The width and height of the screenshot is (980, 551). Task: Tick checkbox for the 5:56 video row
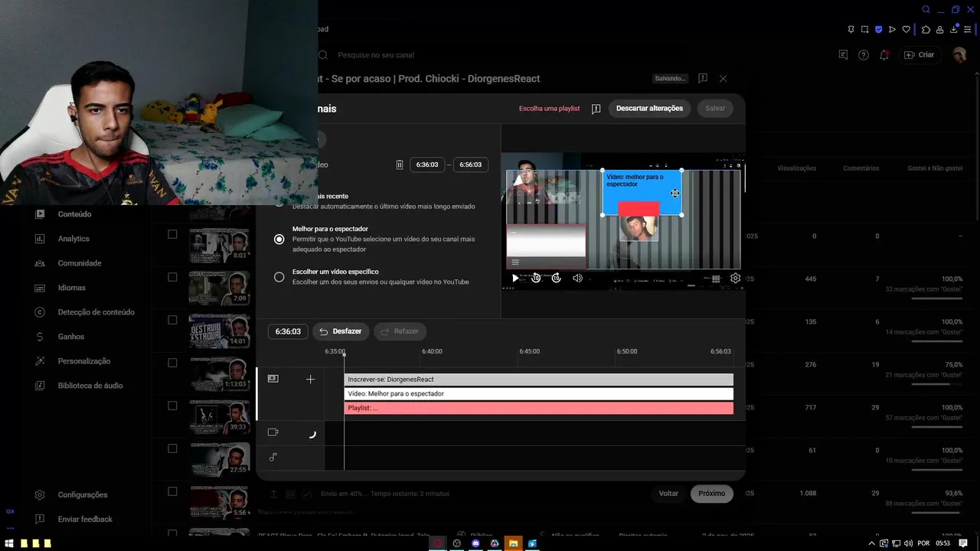pyautogui.click(x=172, y=491)
